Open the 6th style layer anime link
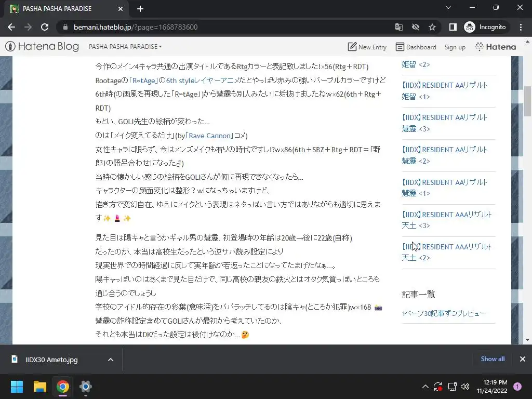The image size is (532, 399). point(203,81)
